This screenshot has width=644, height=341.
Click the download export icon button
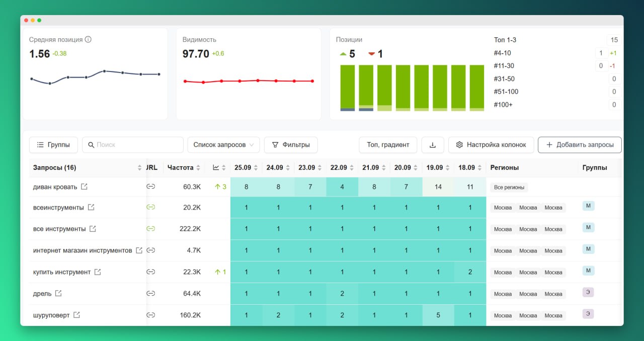[x=433, y=145]
